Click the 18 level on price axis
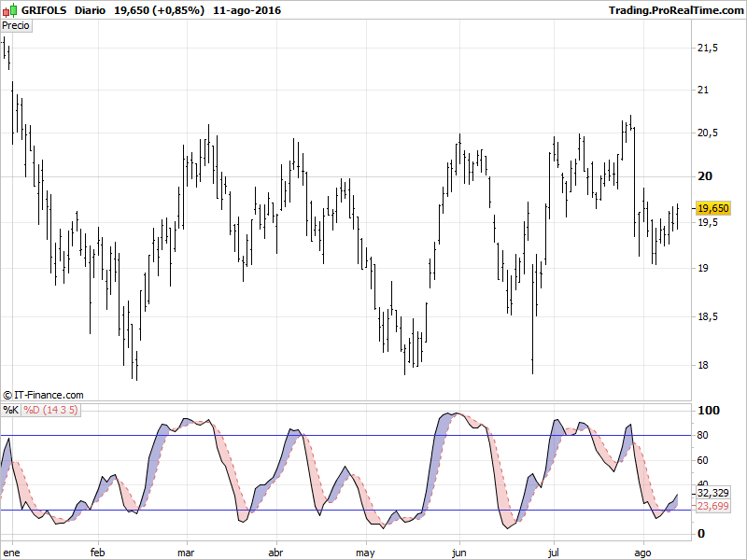Viewport: 747px width, 560px height. point(705,365)
